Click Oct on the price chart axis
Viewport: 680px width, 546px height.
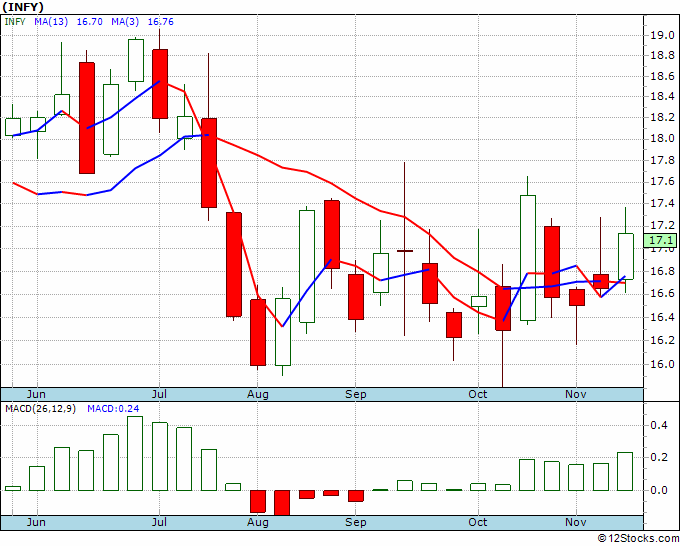478,394
